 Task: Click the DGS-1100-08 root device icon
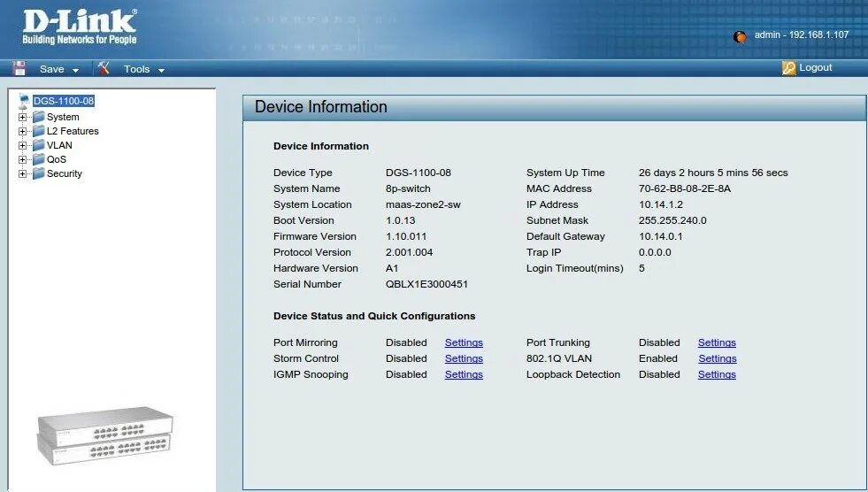[24, 100]
